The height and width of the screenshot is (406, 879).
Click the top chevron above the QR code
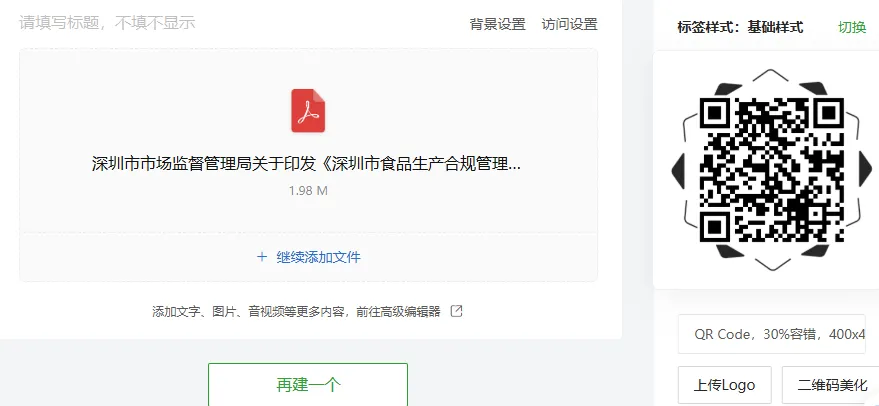coord(772,75)
